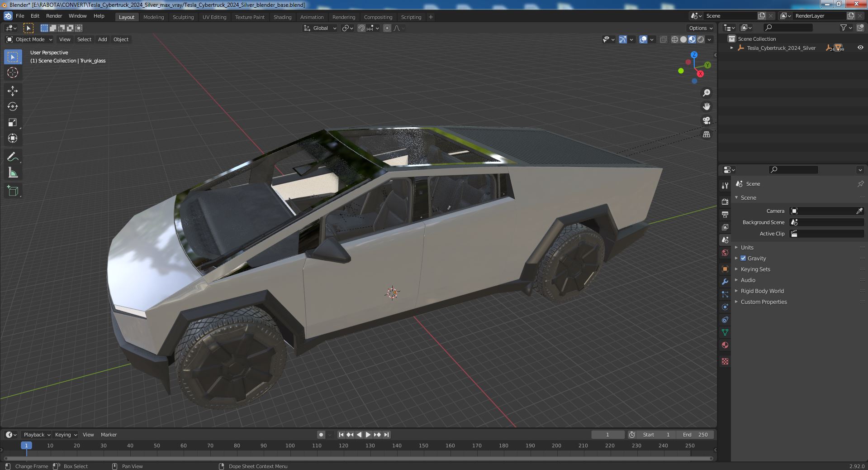Click the End frame 250 field
Image resolution: width=868 pixels, height=470 pixels.
click(x=695, y=435)
